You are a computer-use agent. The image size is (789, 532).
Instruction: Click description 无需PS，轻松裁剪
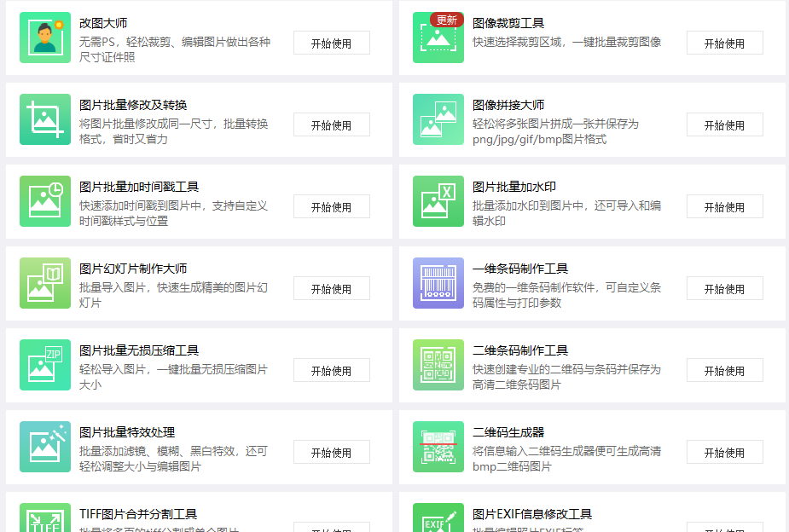[x=175, y=49]
